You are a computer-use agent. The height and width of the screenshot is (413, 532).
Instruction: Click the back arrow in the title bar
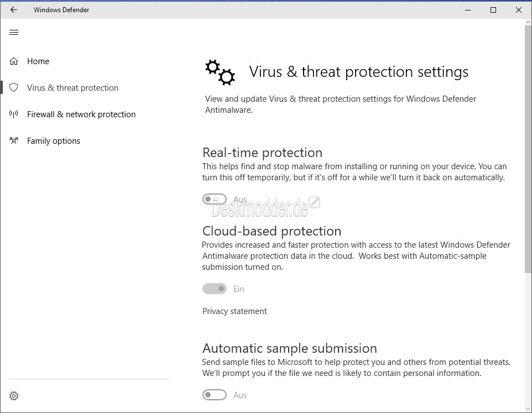14,10
